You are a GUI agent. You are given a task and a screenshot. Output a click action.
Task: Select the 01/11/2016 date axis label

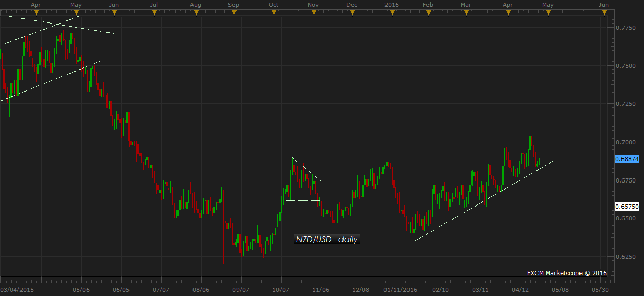click(400, 289)
